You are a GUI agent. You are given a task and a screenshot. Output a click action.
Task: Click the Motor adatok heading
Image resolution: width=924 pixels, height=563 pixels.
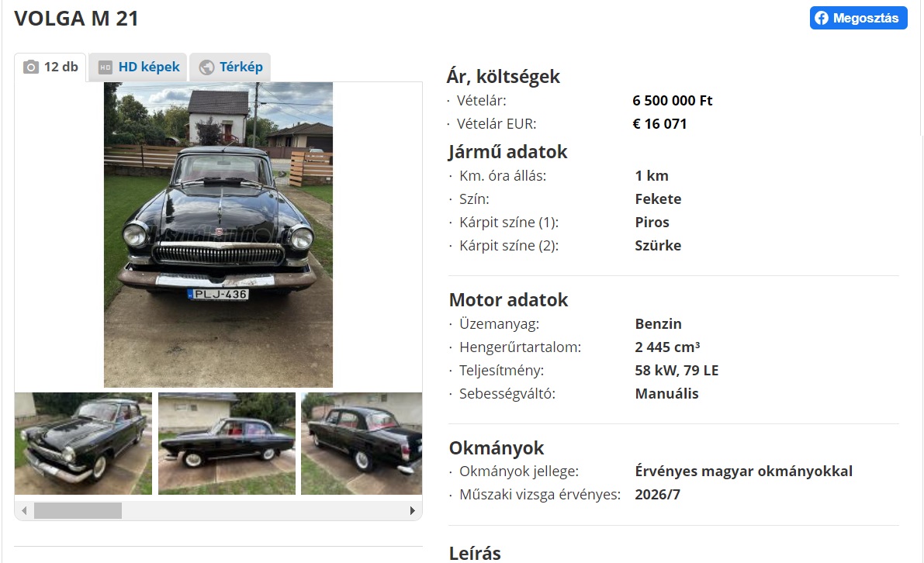pyautogui.click(x=509, y=300)
